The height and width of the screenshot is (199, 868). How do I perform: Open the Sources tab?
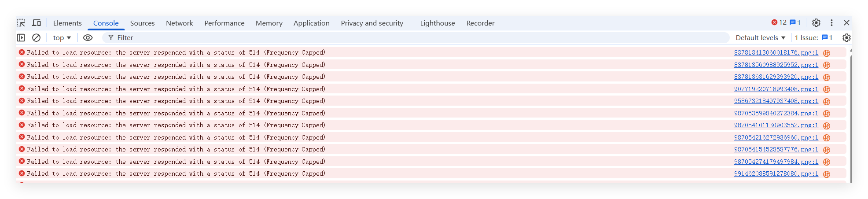[x=142, y=23]
